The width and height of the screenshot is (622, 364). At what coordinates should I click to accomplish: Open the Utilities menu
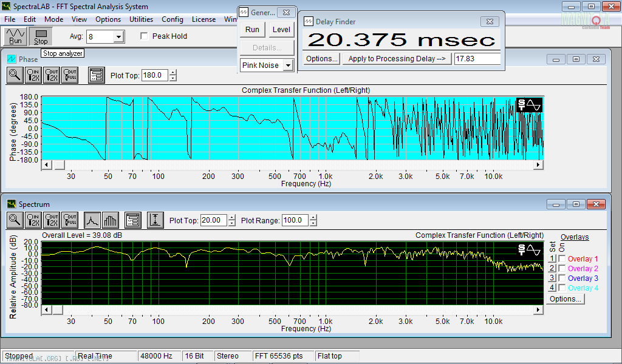coord(141,19)
